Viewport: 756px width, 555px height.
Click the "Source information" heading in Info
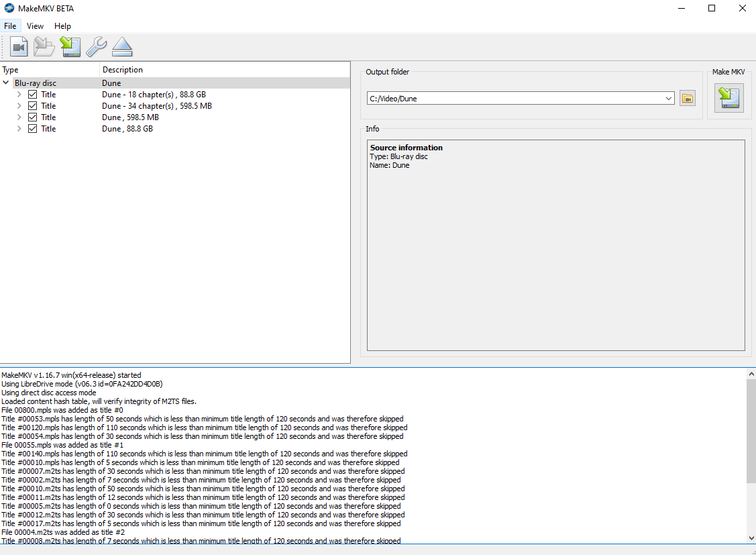coord(406,148)
